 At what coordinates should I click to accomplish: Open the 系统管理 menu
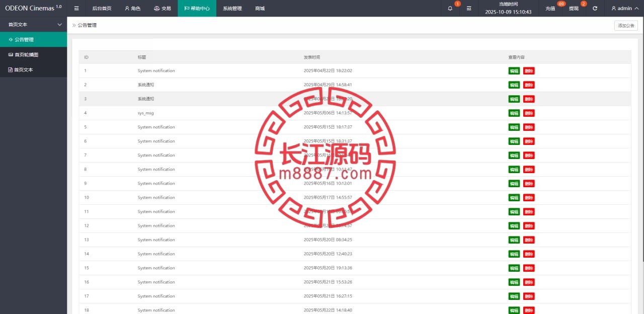[232, 9]
